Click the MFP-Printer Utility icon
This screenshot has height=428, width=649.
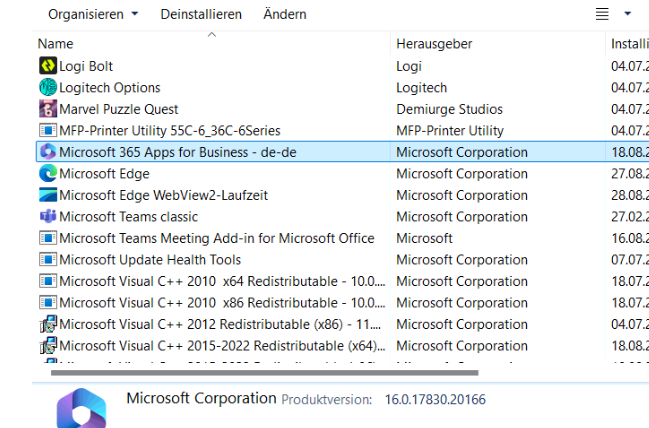(x=47, y=131)
